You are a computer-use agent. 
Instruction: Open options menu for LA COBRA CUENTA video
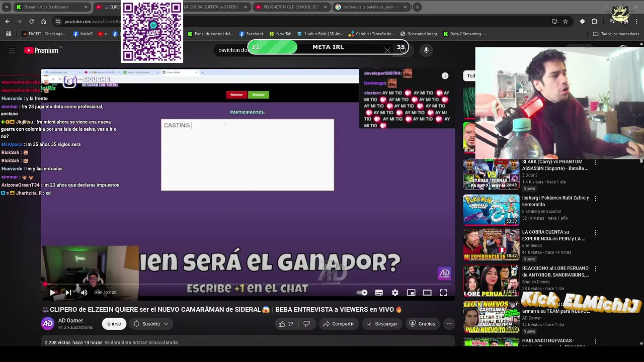[595, 233]
